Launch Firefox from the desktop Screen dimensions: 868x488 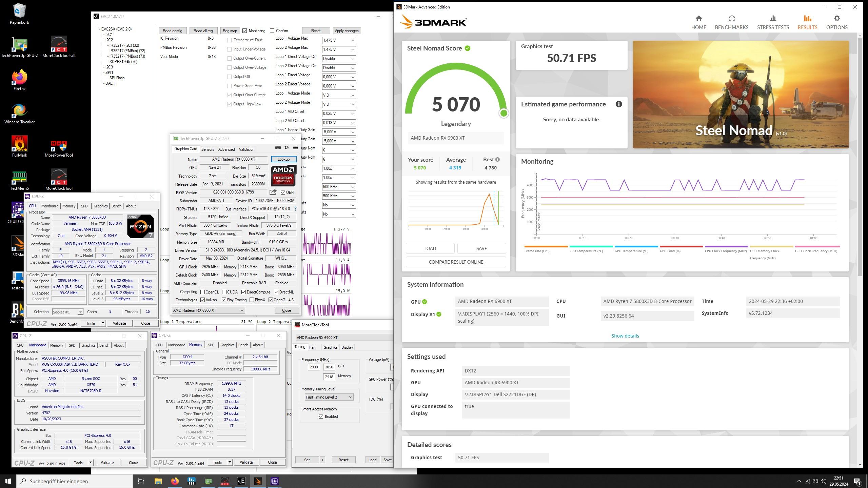[19, 80]
